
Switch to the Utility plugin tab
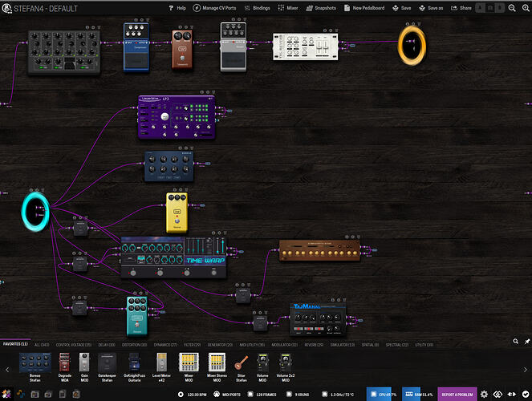point(424,344)
